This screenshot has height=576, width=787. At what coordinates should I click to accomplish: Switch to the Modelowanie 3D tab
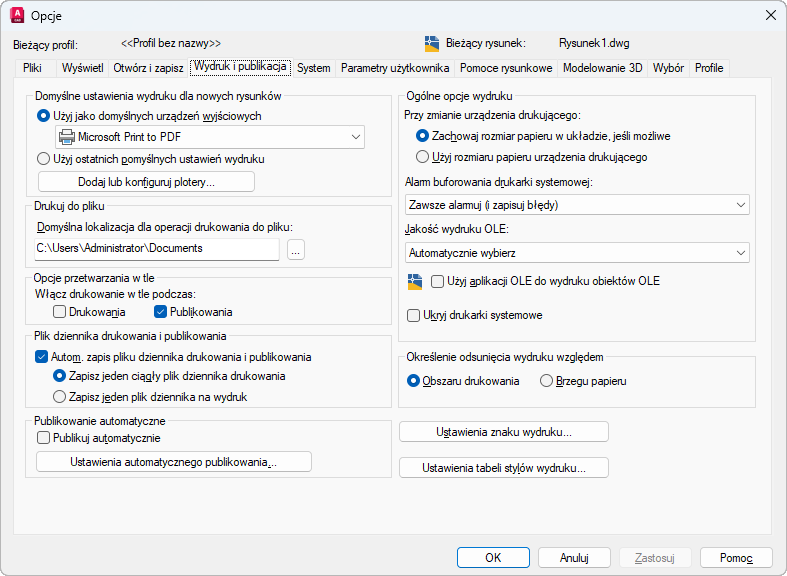(602, 68)
